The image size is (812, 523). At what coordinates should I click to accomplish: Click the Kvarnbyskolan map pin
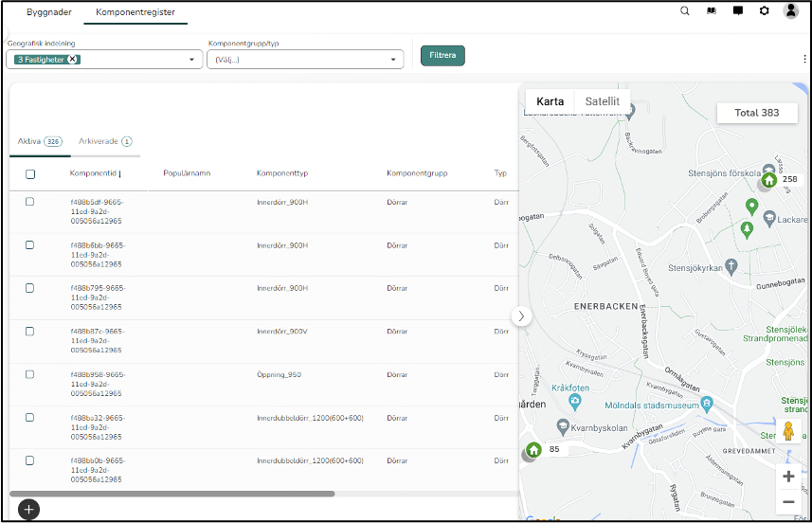(563, 426)
